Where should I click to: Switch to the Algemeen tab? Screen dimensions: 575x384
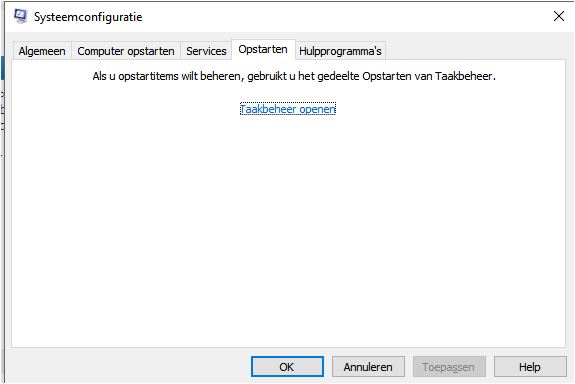(42, 51)
